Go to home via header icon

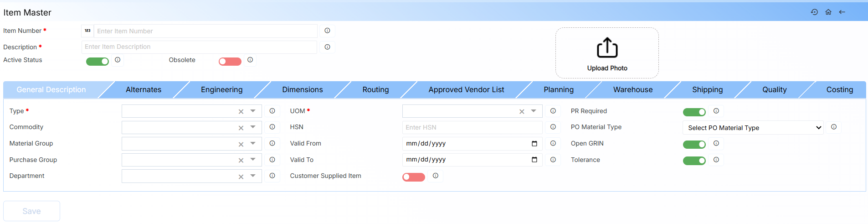pyautogui.click(x=828, y=12)
